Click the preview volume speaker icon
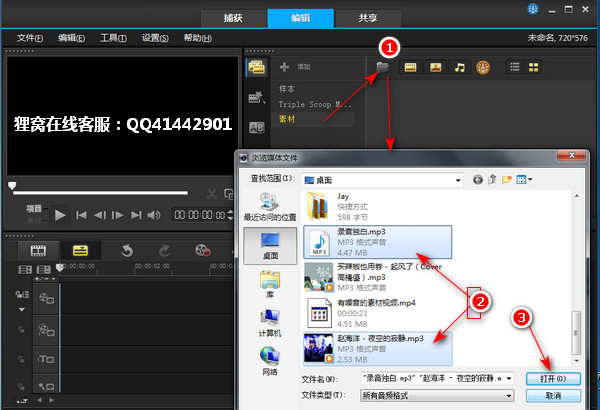The width and height of the screenshot is (600, 410). [x=154, y=215]
